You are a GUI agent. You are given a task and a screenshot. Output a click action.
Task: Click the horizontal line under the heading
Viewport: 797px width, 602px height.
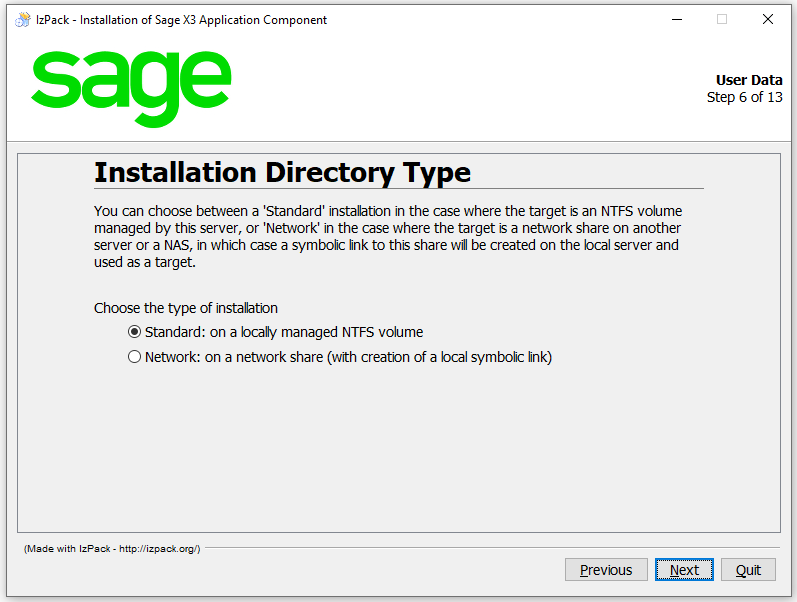398,189
